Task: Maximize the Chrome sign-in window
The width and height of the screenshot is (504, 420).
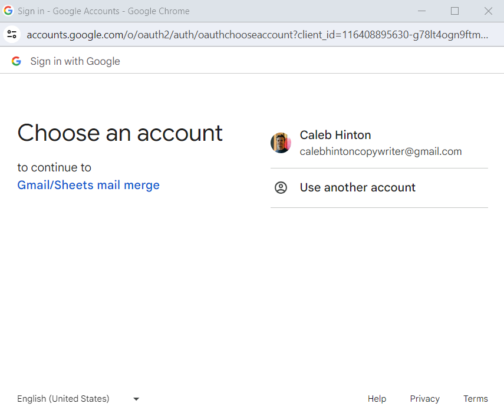Action: click(x=454, y=11)
